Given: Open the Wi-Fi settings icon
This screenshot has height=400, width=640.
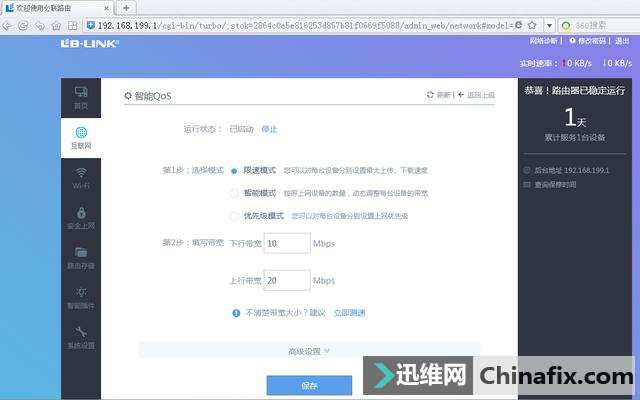Looking at the screenshot, I should pyautogui.click(x=80, y=176).
